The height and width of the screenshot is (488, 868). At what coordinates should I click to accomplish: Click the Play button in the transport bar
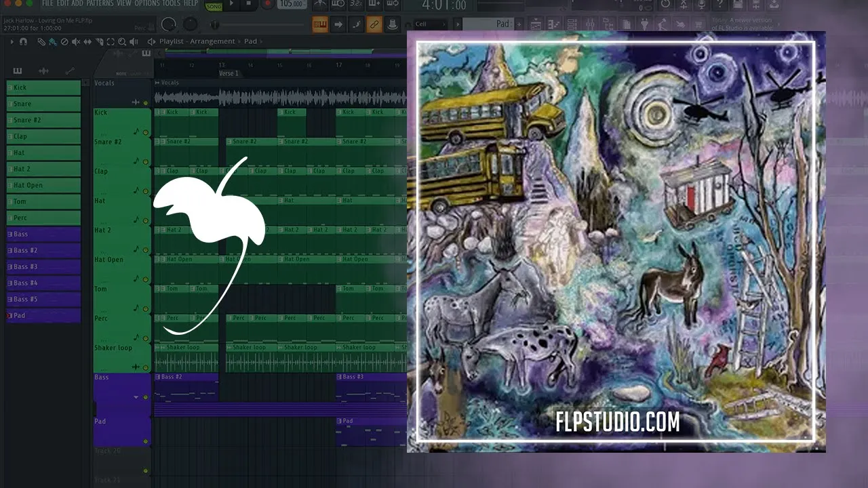(231, 4)
